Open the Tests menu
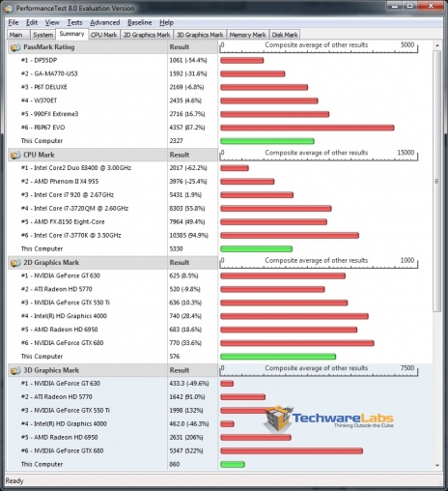Image resolution: width=448 pixels, height=491 pixels. click(74, 22)
